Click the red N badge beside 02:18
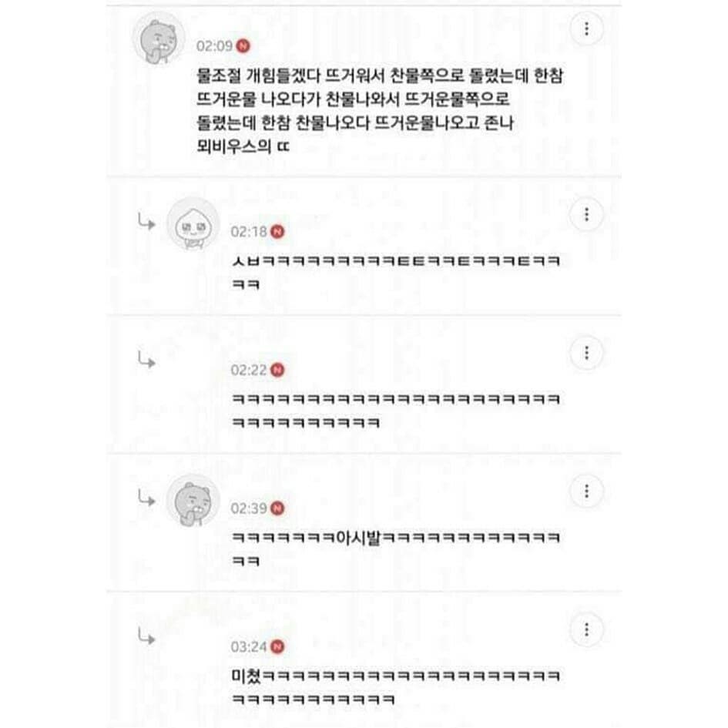728x728 pixels. pos(277,231)
